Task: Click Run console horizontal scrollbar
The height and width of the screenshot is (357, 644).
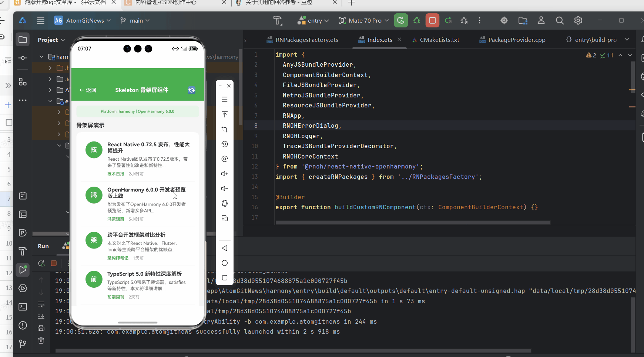Action: pyautogui.click(x=293, y=350)
